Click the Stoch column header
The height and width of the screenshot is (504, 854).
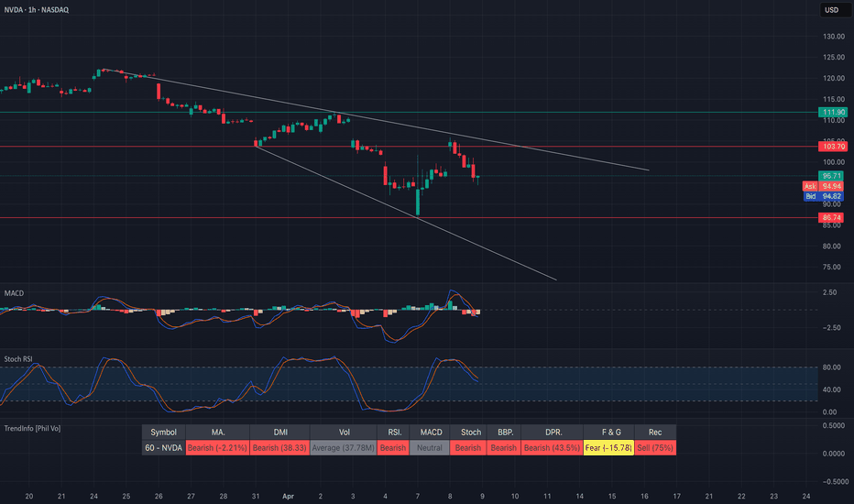click(x=469, y=433)
